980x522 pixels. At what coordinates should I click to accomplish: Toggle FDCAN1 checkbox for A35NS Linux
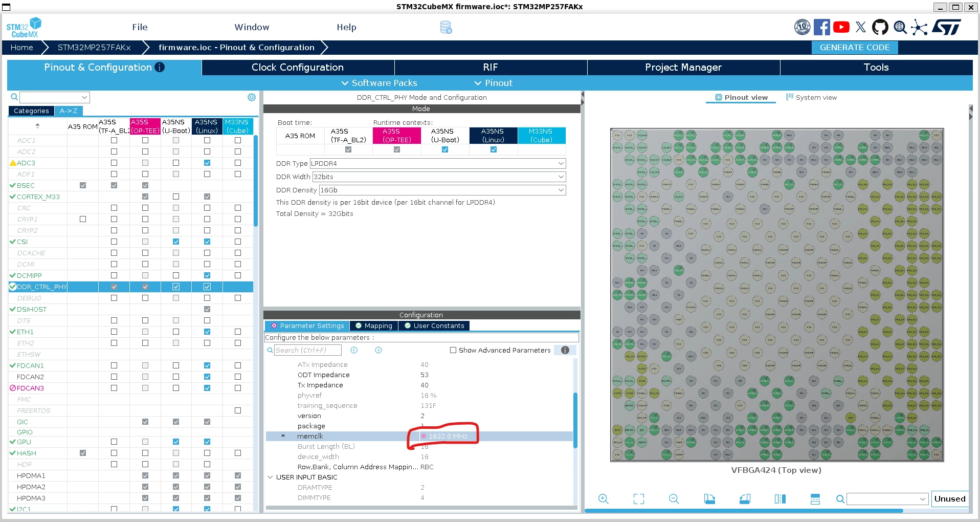tap(207, 365)
